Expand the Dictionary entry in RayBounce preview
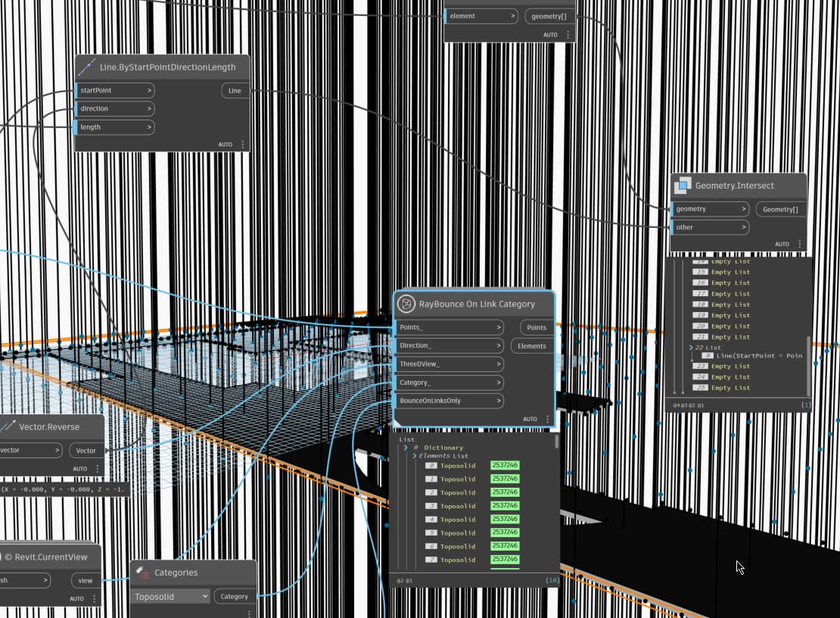This screenshot has height=618, width=840. [x=406, y=448]
